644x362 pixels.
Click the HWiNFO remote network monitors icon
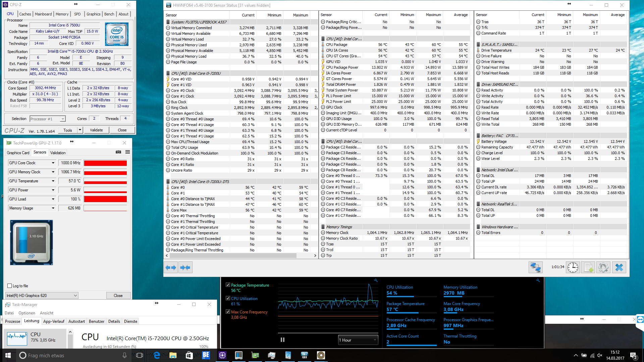click(536, 267)
